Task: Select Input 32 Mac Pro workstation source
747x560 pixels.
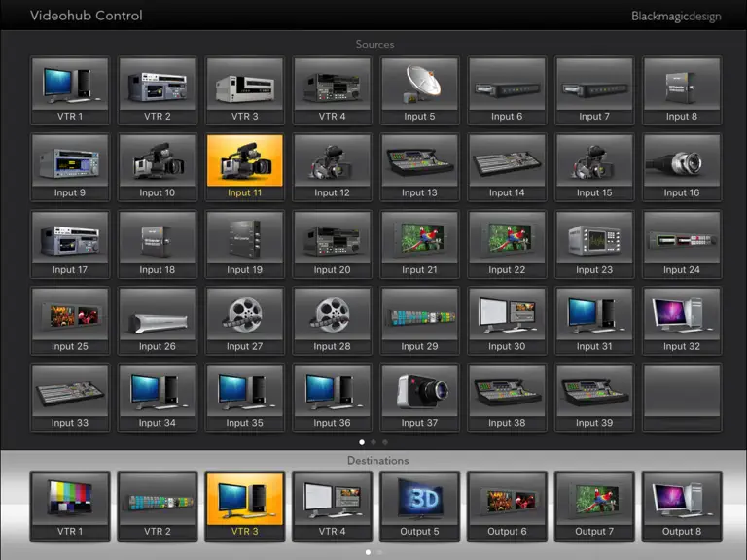Action: (682, 321)
